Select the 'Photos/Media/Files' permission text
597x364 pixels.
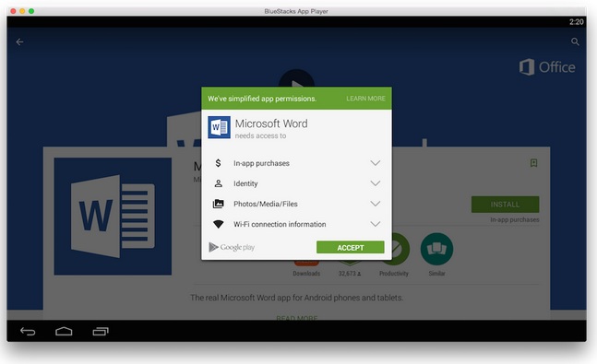[266, 204]
